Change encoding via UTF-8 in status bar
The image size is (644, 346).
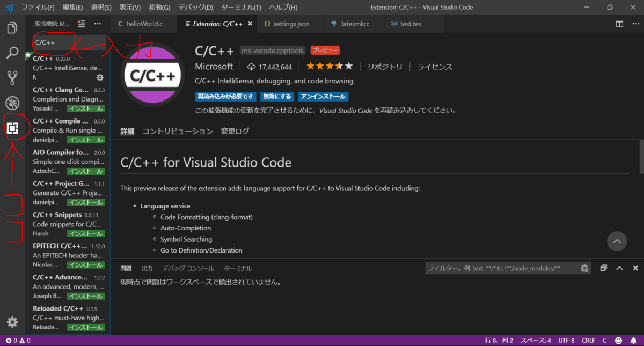click(x=566, y=341)
